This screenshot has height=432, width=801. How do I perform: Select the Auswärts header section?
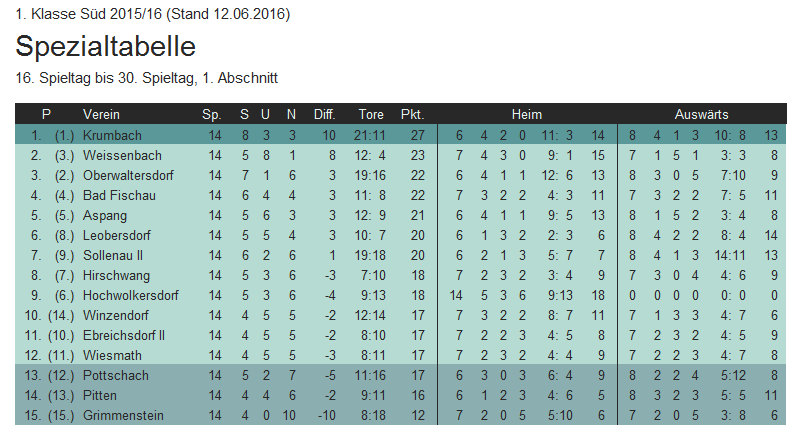(x=701, y=114)
